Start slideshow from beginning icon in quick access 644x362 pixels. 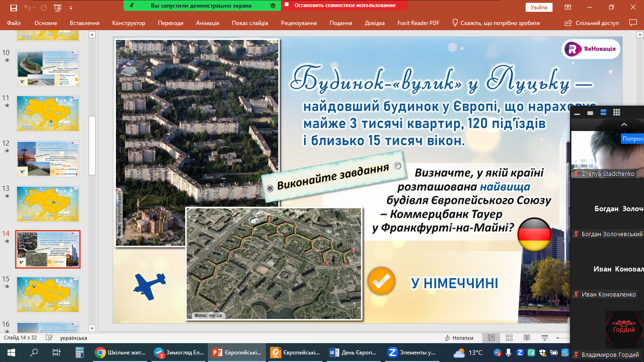58,8
